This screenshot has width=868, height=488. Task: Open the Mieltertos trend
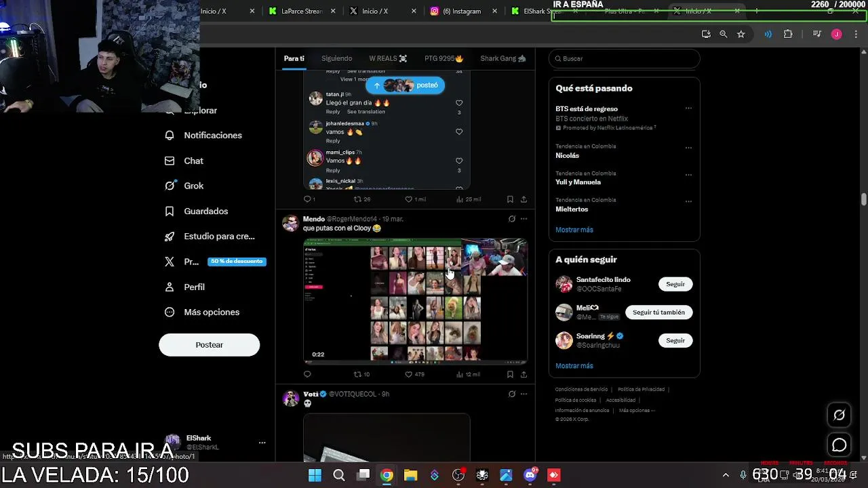pos(572,209)
